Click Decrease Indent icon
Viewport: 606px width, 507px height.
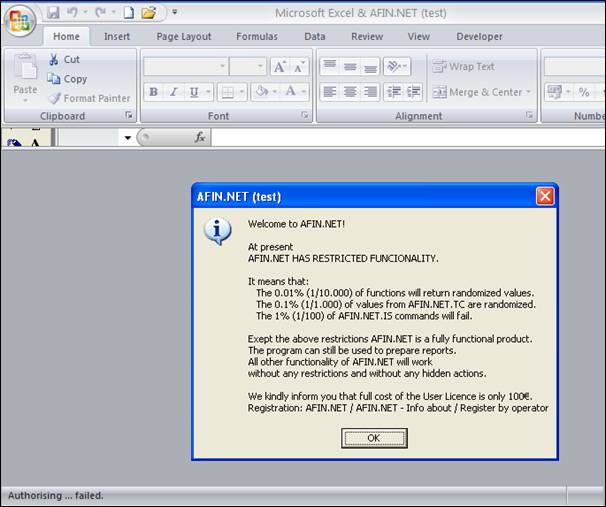pos(394,92)
